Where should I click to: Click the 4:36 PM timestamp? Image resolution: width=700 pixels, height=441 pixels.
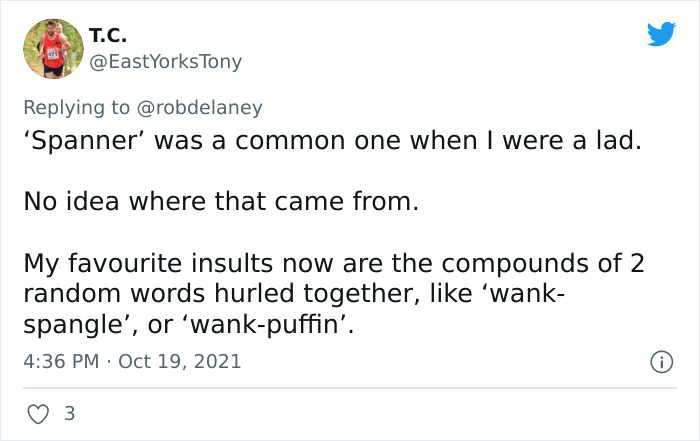pyautogui.click(x=62, y=360)
